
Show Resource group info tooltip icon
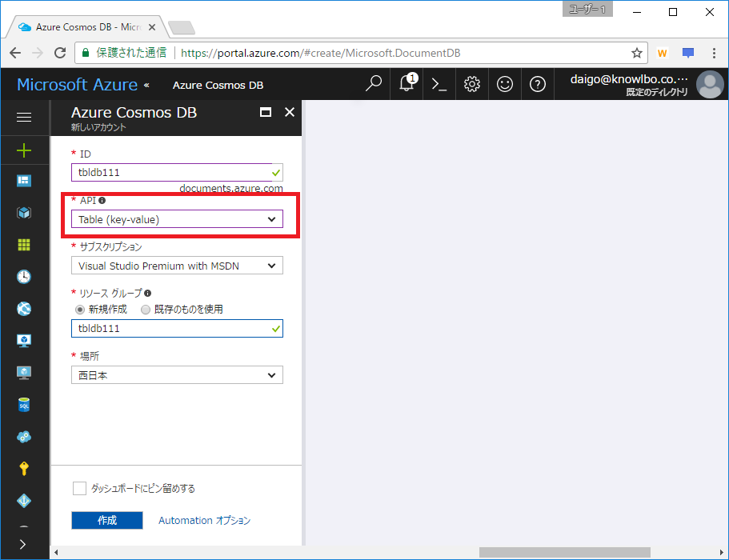[147, 294]
